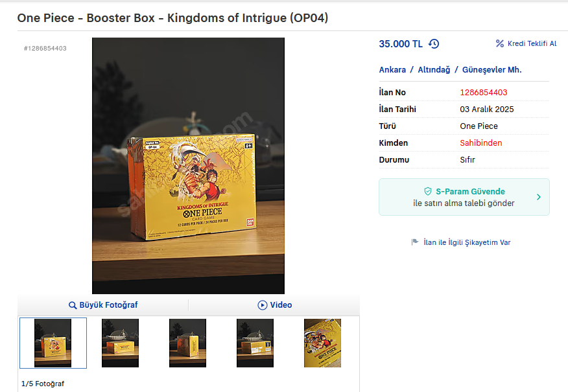Screen dimensions: 568x392
Task: Select the second photo thumbnail
Action: 120,343
